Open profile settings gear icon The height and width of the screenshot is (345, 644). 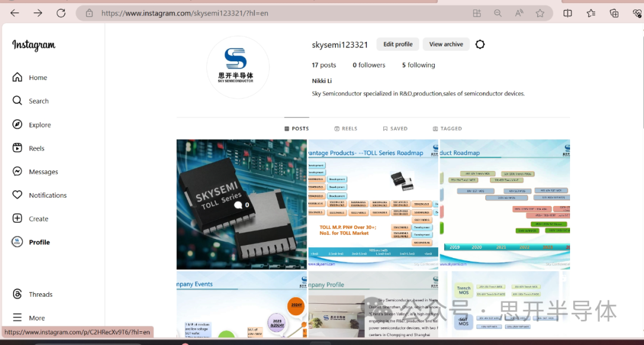(x=480, y=44)
